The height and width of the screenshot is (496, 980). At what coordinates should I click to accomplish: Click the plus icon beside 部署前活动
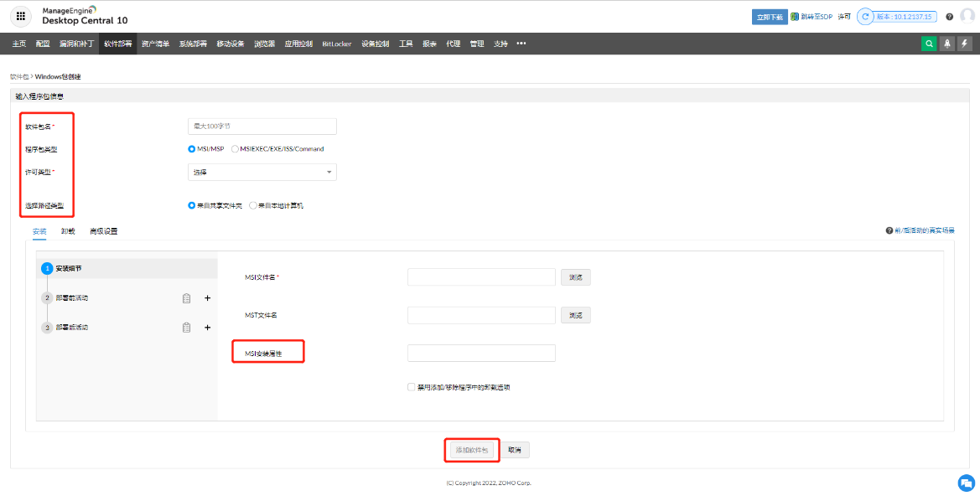[208, 298]
